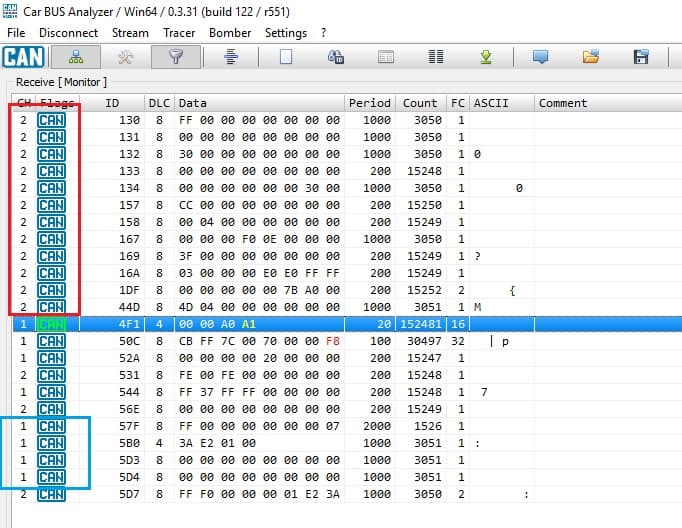Toggle the network topology toolbar icon
Viewport: 682px width, 528px height.
pos(76,57)
